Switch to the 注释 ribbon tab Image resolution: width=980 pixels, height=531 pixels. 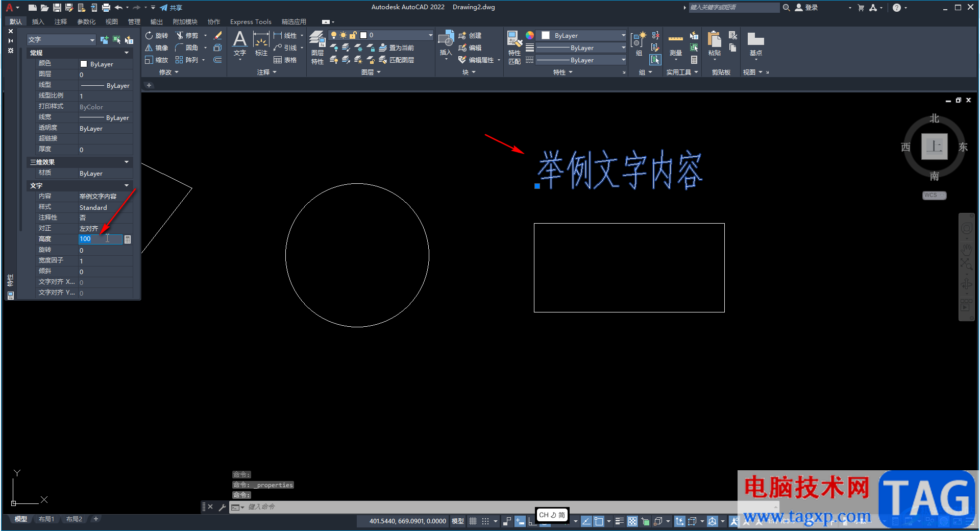(61, 21)
